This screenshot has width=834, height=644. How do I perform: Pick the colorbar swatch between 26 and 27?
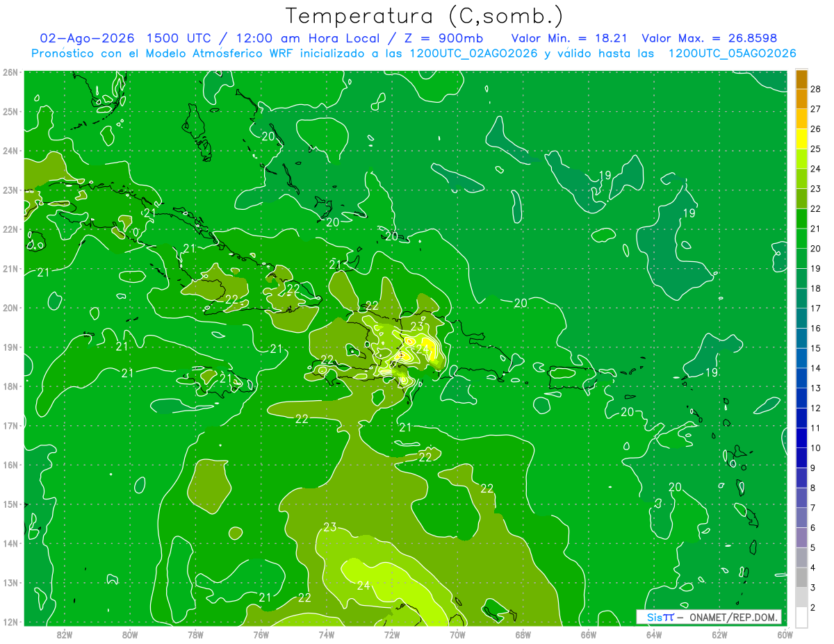tap(802, 119)
